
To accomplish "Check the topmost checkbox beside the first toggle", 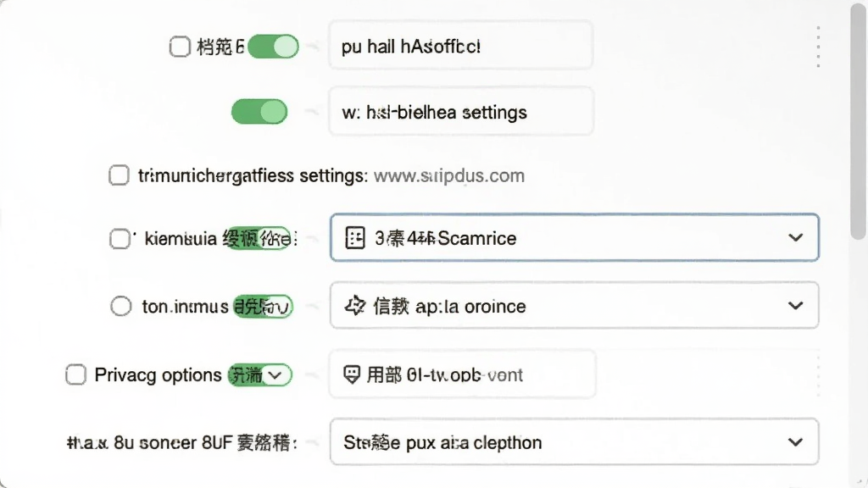I will click(x=180, y=47).
